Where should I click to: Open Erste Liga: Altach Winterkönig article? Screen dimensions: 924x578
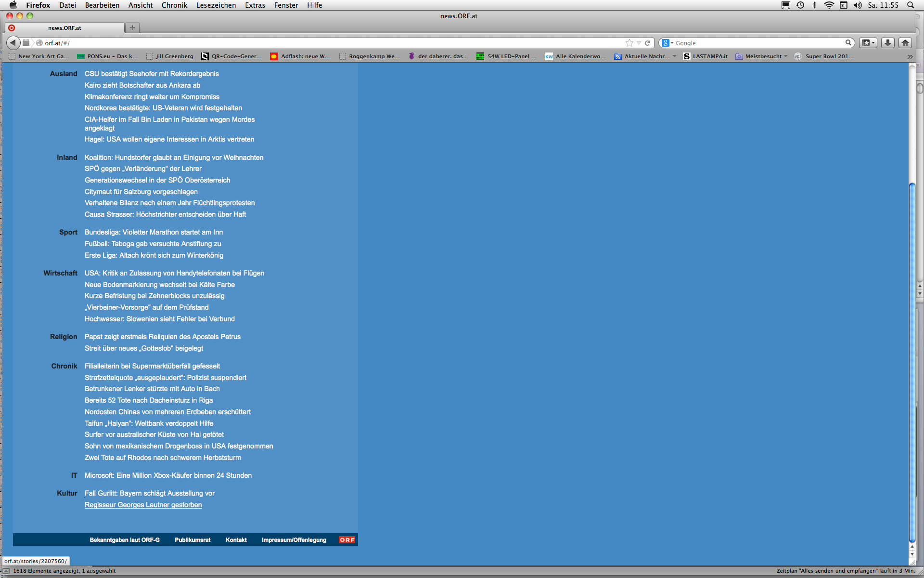(154, 255)
